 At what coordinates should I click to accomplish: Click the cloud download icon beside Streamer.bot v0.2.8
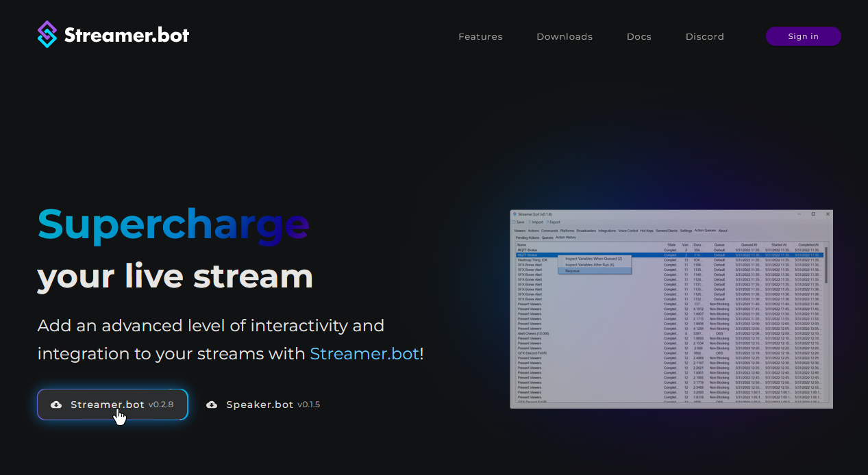56,405
